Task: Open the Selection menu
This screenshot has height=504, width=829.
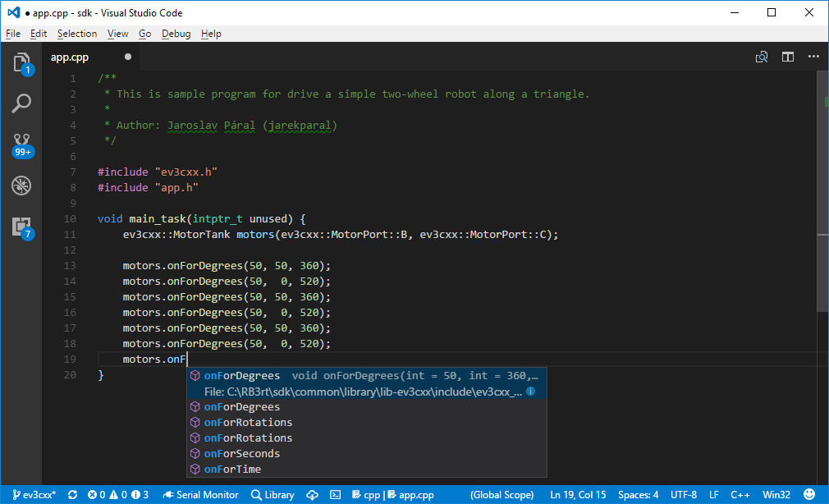Action: point(77,34)
